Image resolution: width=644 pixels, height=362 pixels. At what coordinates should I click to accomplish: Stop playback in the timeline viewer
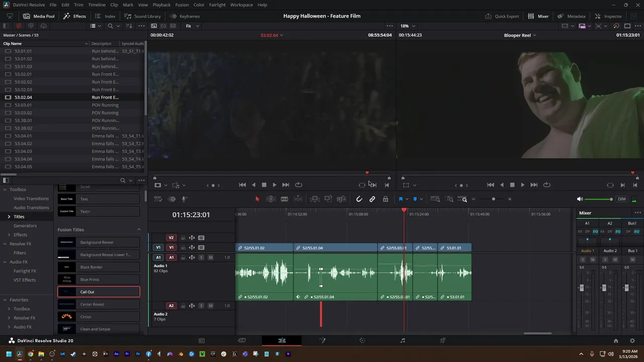[x=512, y=185]
